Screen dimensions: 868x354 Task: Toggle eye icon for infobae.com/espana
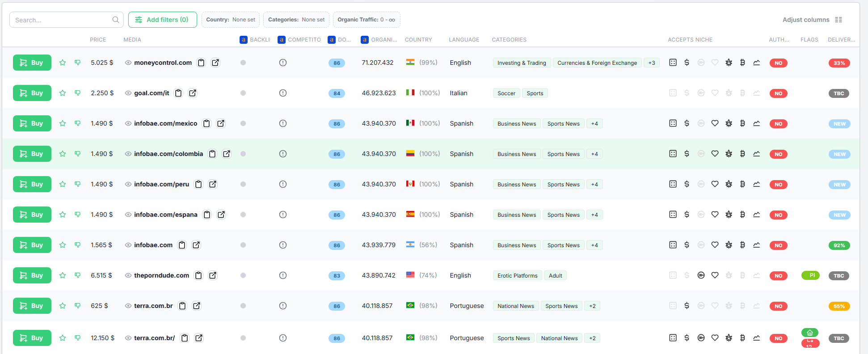coord(128,215)
